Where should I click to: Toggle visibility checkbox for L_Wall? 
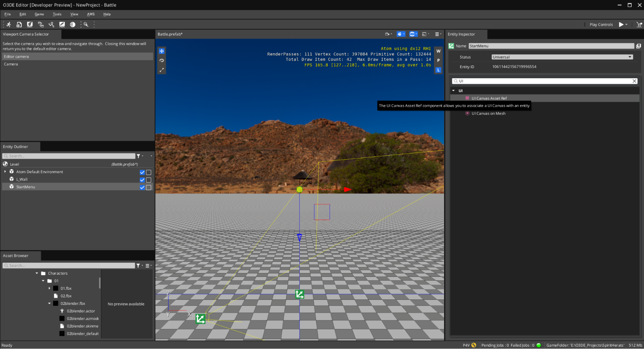(142, 180)
